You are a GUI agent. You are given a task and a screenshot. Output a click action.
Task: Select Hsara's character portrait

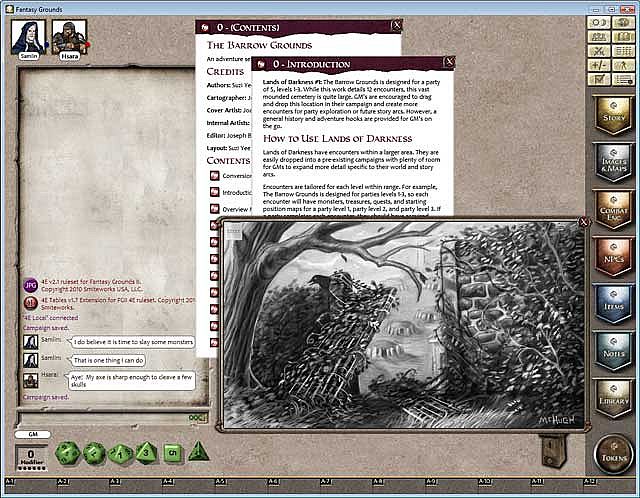click(69, 37)
